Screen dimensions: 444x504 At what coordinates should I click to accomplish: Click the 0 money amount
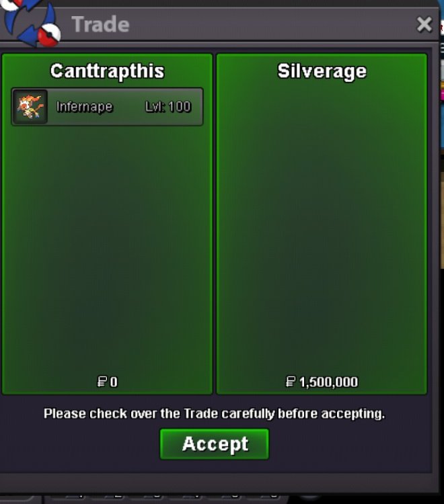(x=114, y=382)
